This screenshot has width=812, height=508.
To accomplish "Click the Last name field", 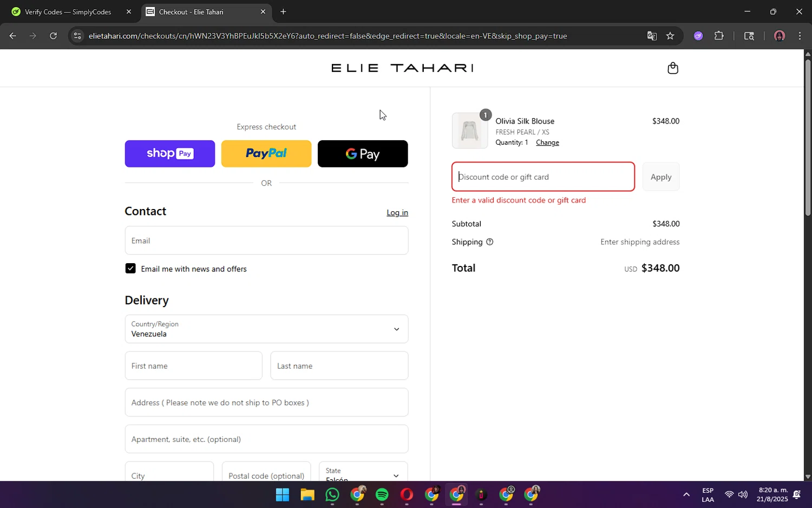I will pos(339,366).
